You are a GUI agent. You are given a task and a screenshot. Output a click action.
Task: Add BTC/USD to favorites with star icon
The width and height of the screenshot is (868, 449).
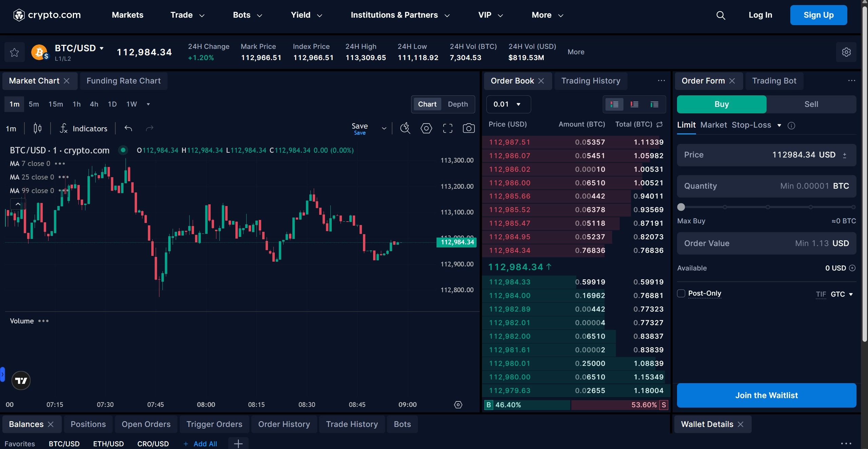click(14, 52)
